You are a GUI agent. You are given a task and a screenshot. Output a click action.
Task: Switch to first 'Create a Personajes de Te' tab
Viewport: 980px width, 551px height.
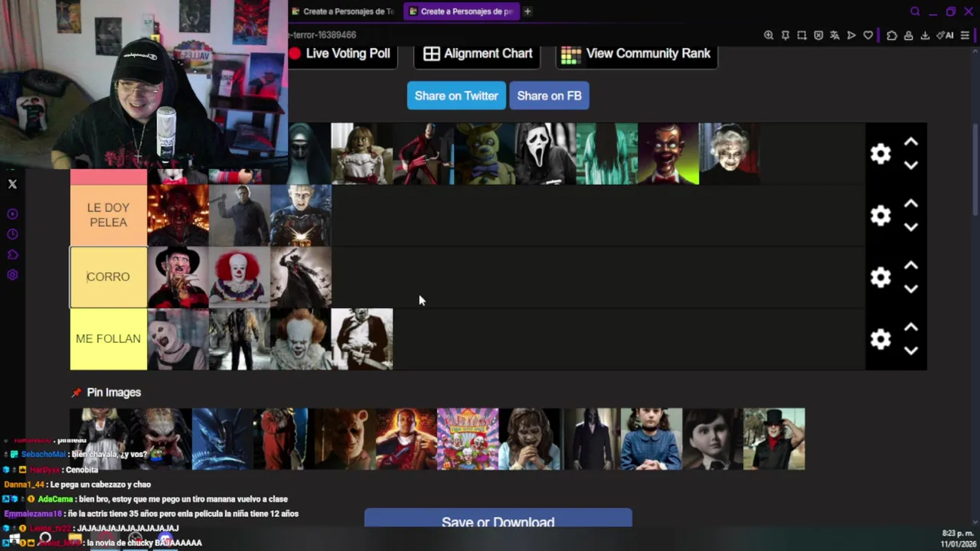[343, 11]
